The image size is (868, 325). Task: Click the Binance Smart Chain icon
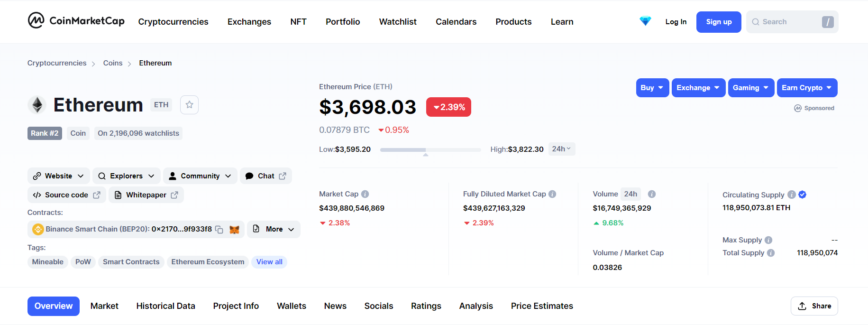38,230
